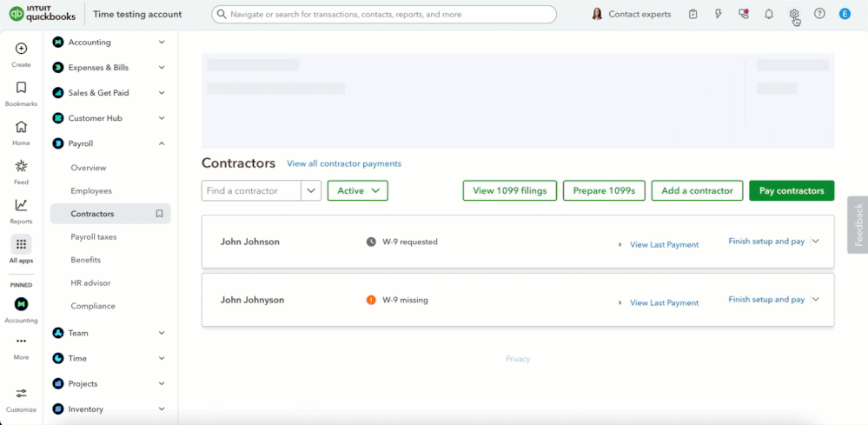Viewport: 868px width, 425px height.
Task: Open the settings gear icon
Action: point(793,14)
